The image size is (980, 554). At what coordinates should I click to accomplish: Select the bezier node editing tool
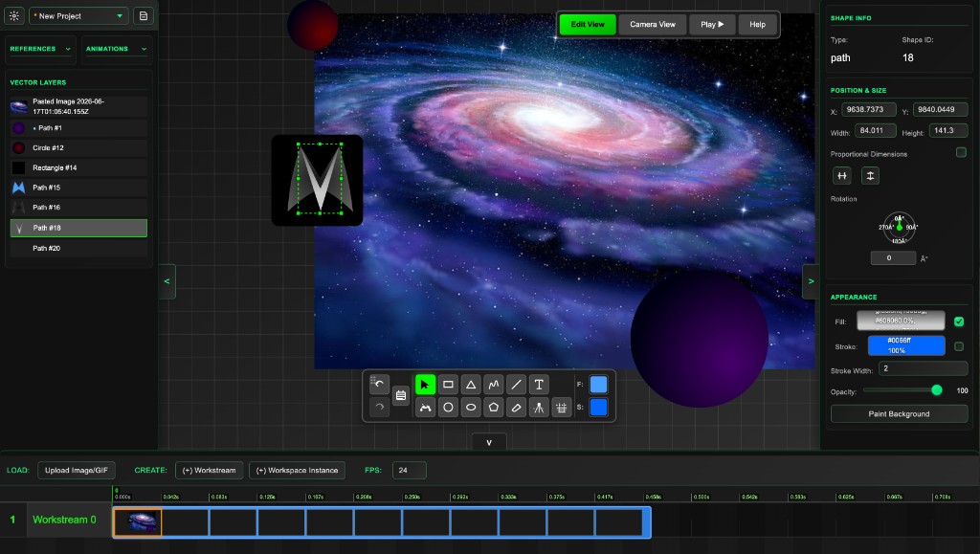click(425, 408)
